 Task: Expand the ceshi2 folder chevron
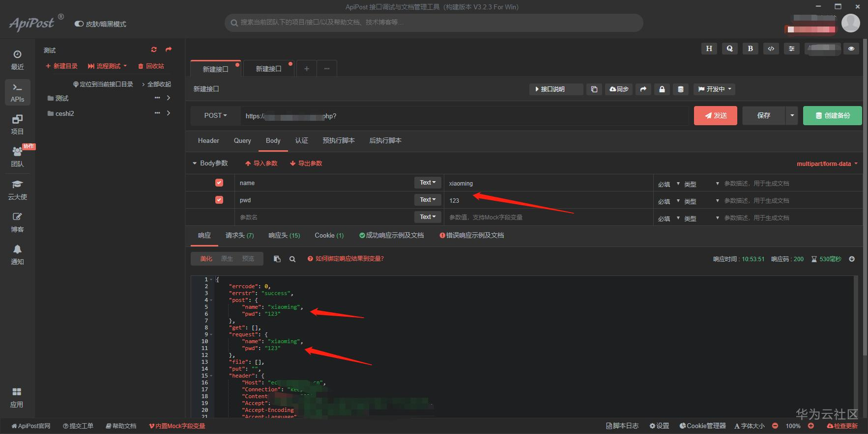point(169,113)
